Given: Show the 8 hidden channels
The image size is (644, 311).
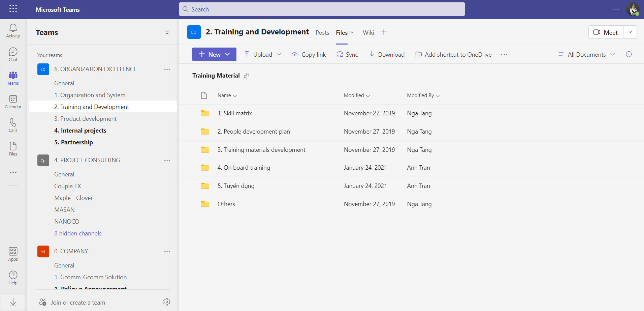Looking at the screenshot, I should coord(78,233).
